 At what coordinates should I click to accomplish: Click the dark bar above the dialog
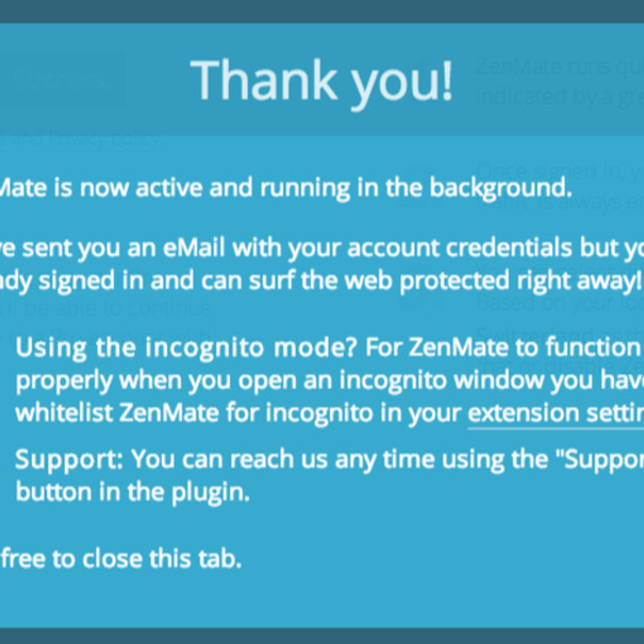(322, 11)
